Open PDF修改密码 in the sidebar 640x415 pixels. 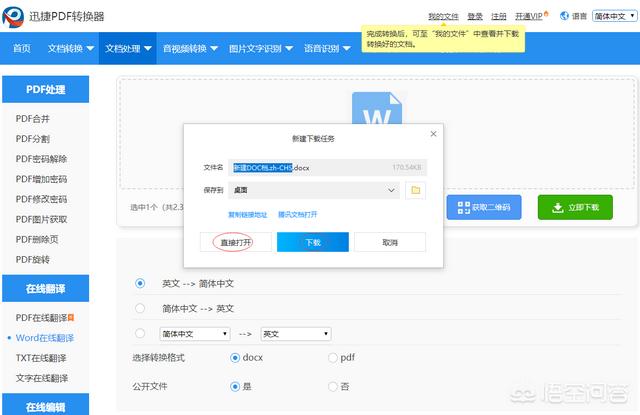(x=41, y=199)
